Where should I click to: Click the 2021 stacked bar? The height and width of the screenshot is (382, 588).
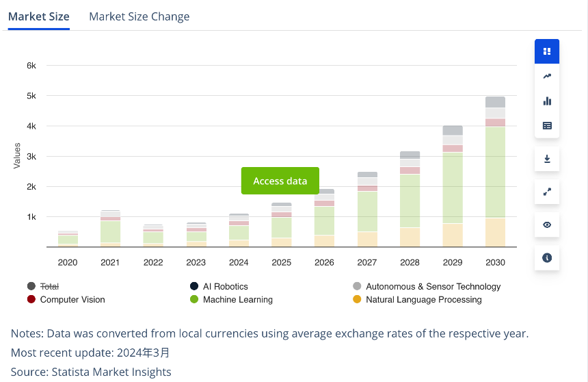(x=110, y=229)
